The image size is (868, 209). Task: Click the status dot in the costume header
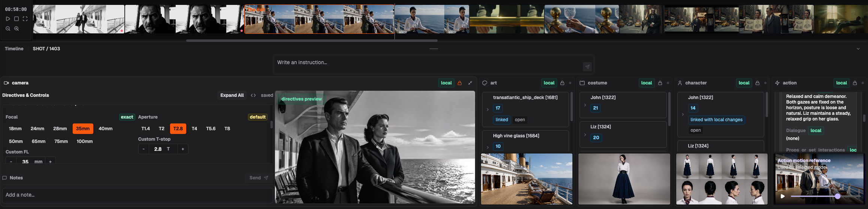pyautogui.click(x=668, y=83)
